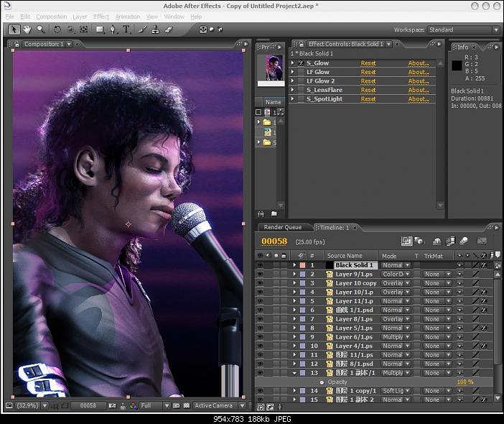The image size is (504, 424).
Task: Open magnification 32.9% dropdown
Action: coord(31,405)
